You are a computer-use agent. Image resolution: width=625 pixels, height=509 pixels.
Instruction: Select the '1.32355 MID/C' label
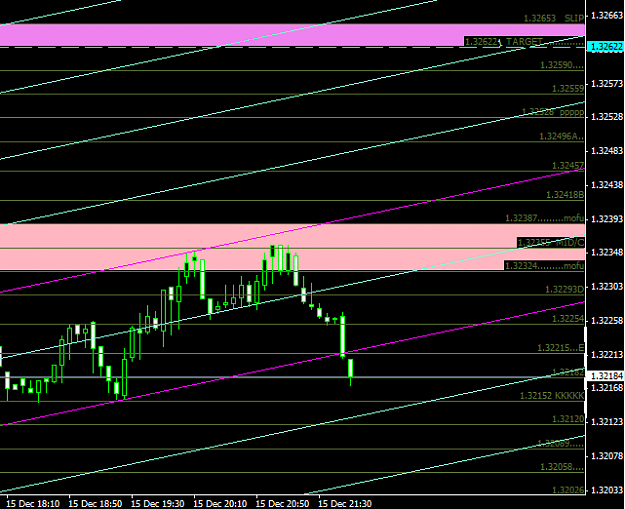(551, 243)
